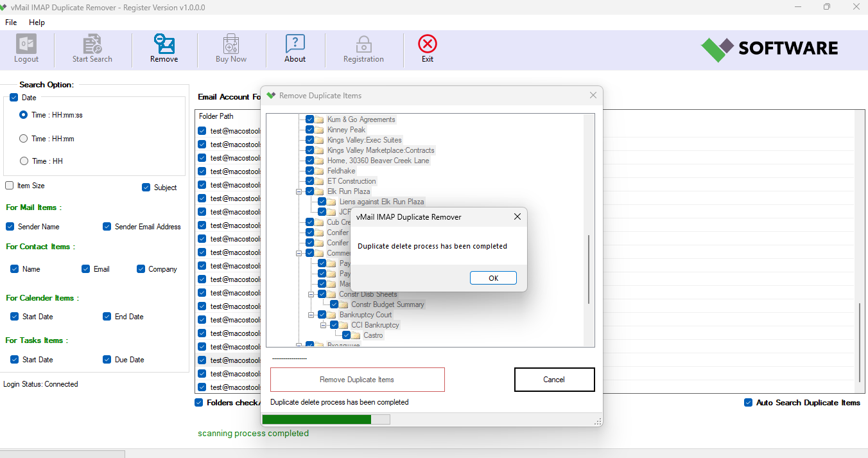The width and height of the screenshot is (868, 458).
Task: Close the vMail IMAP Duplicate Remover message box
Action: (517, 217)
